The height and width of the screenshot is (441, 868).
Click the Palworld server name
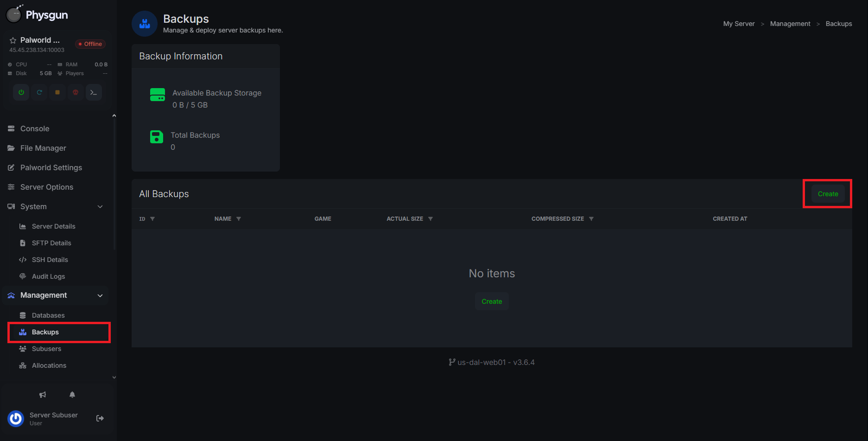(x=40, y=40)
